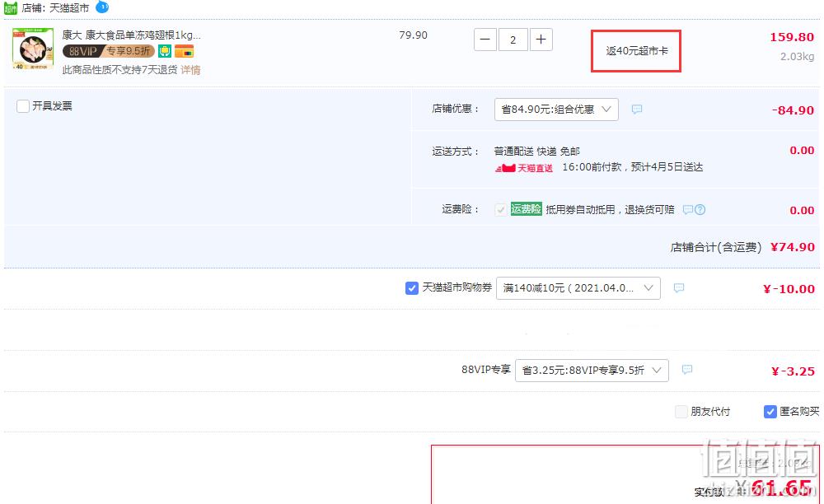Decrease quantity with the minus button

pos(485,40)
